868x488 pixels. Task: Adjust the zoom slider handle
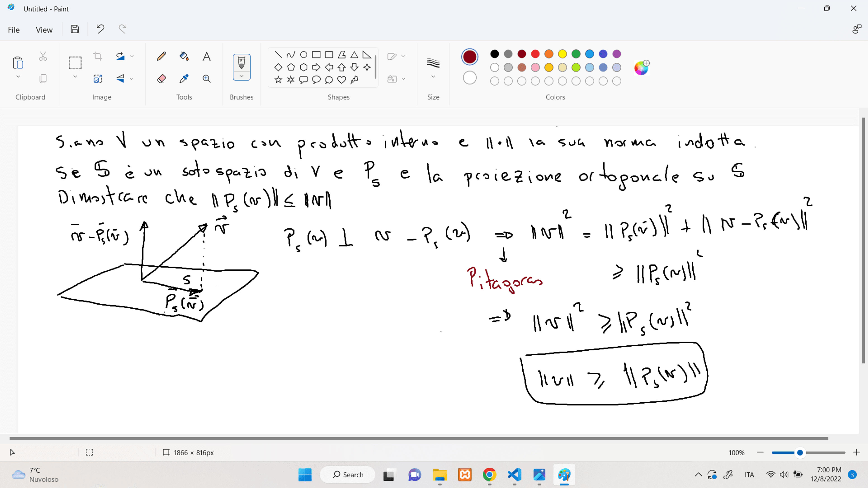[x=800, y=452]
